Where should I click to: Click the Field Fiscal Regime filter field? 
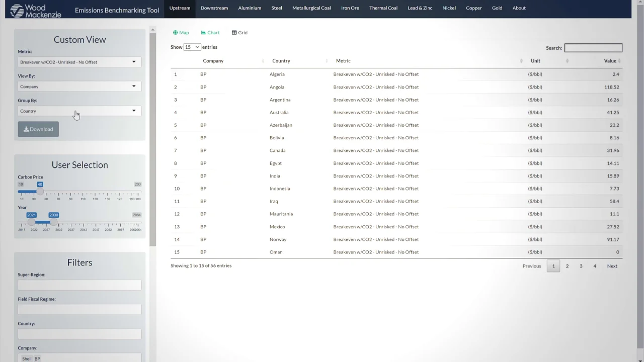(x=79, y=309)
